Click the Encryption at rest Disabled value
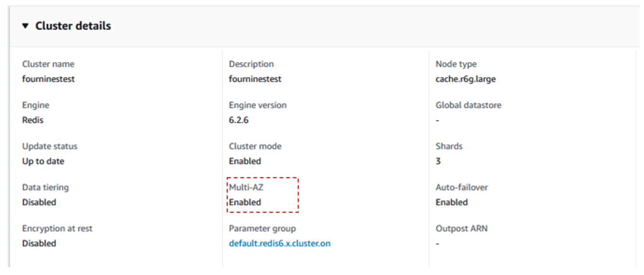The image size is (644, 275). coord(39,243)
